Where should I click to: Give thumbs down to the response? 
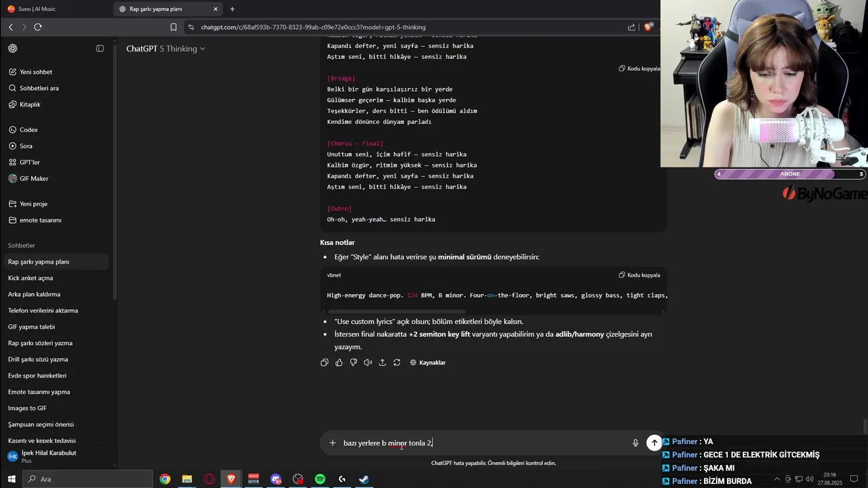point(353,363)
